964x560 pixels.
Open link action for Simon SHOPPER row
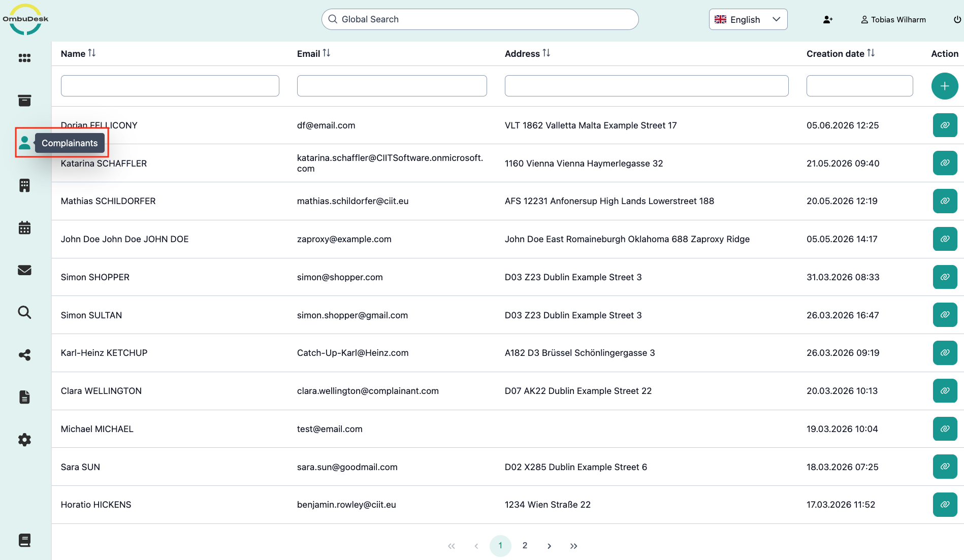click(945, 277)
